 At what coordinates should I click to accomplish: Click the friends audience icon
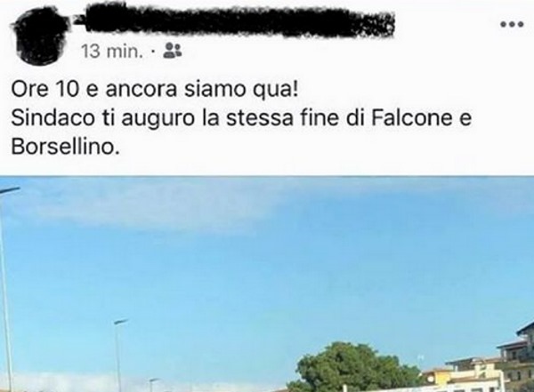click(x=173, y=51)
